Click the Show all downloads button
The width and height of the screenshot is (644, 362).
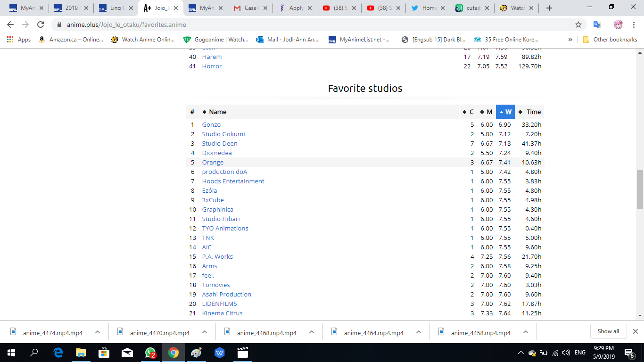coord(608,331)
